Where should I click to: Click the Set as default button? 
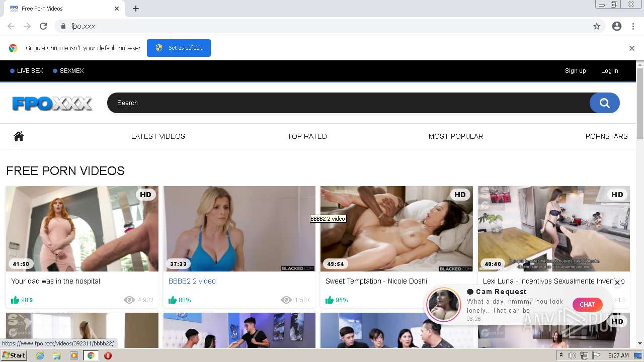click(x=179, y=48)
